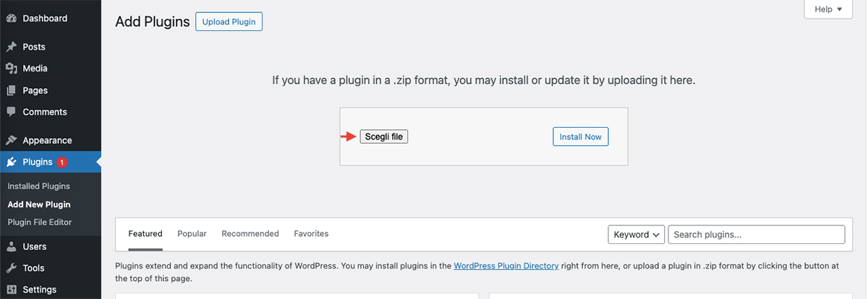Click the Users person icon

tap(12, 246)
